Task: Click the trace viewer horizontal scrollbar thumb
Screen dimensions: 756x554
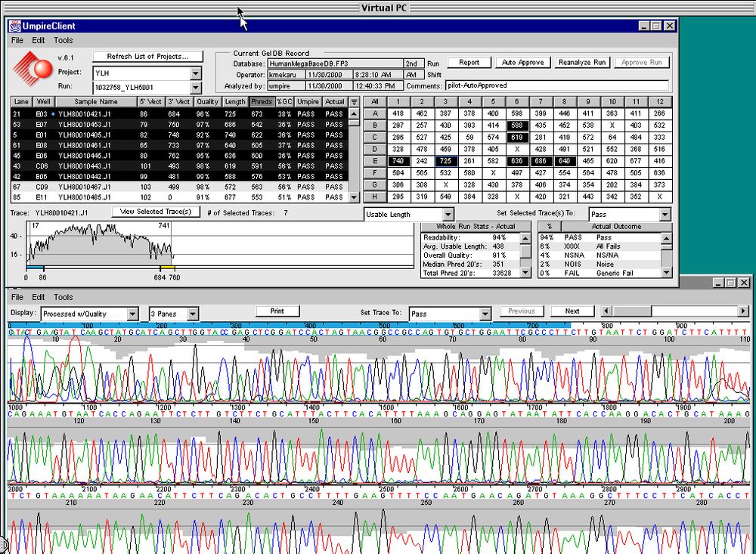Action: pyautogui.click(x=631, y=311)
